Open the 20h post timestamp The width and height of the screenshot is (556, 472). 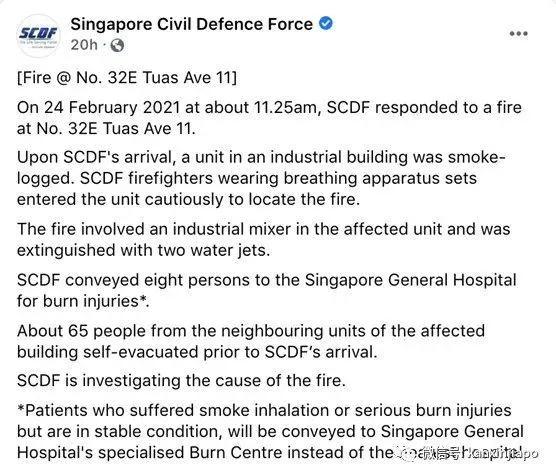click(x=84, y=45)
